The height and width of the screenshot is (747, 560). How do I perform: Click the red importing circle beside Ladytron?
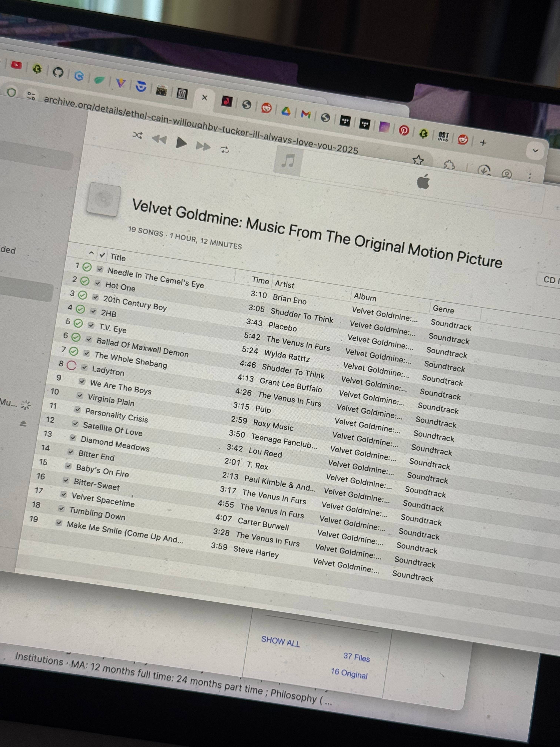click(x=71, y=365)
